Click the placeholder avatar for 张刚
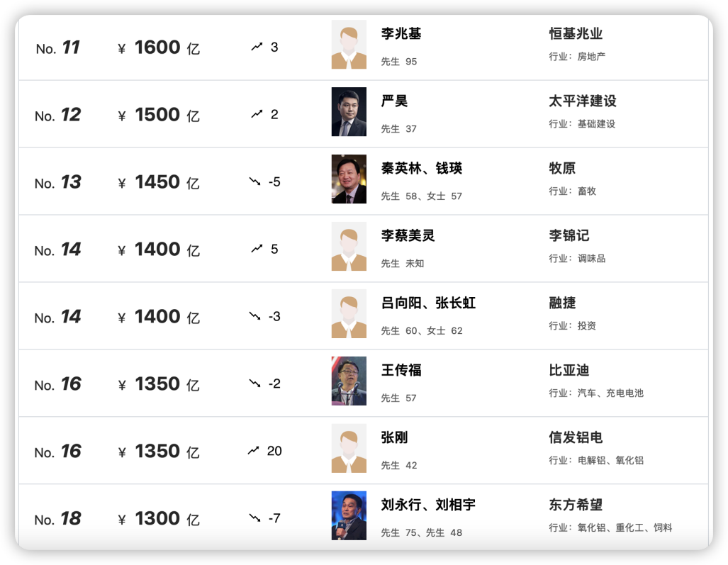This screenshot has height=565, width=728. [349, 449]
